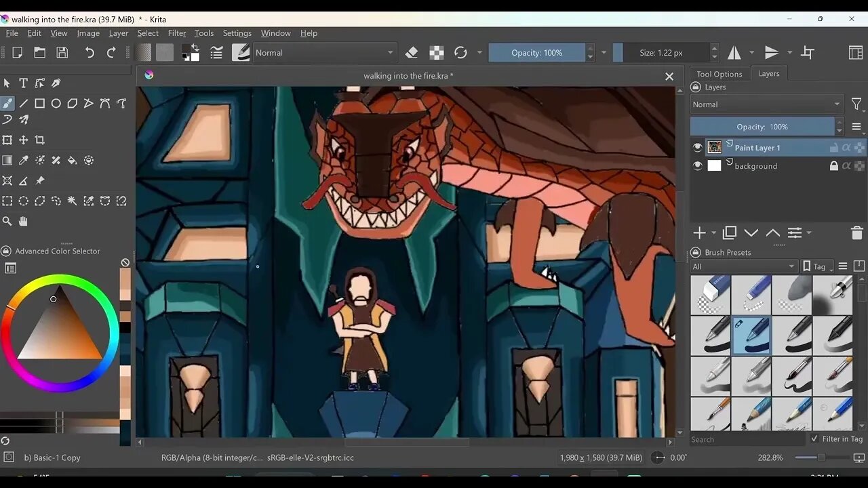The image size is (868, 488).
Task: Expand horizontal mirror options arrow
Action: click(751, 53)
